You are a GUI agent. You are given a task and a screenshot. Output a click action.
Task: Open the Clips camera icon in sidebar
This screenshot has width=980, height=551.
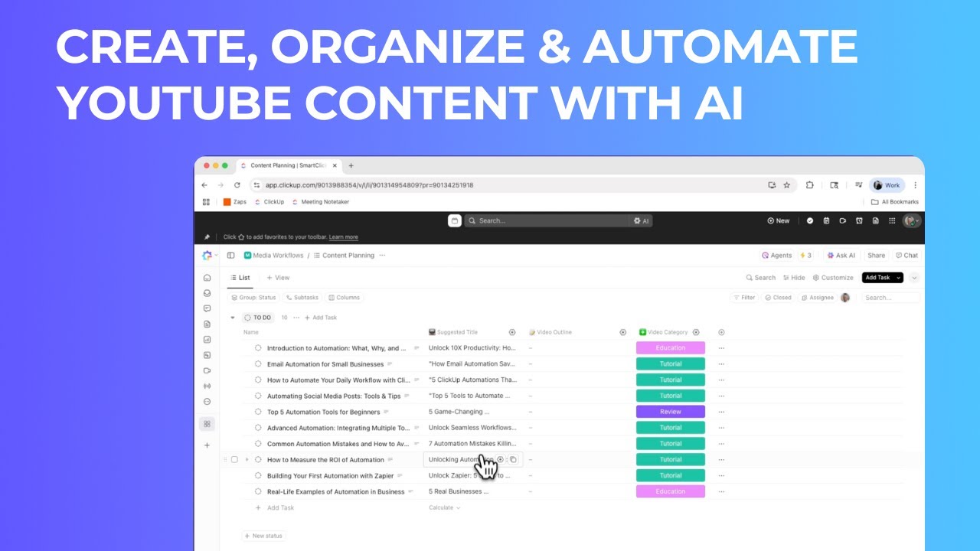click(207, 370)
